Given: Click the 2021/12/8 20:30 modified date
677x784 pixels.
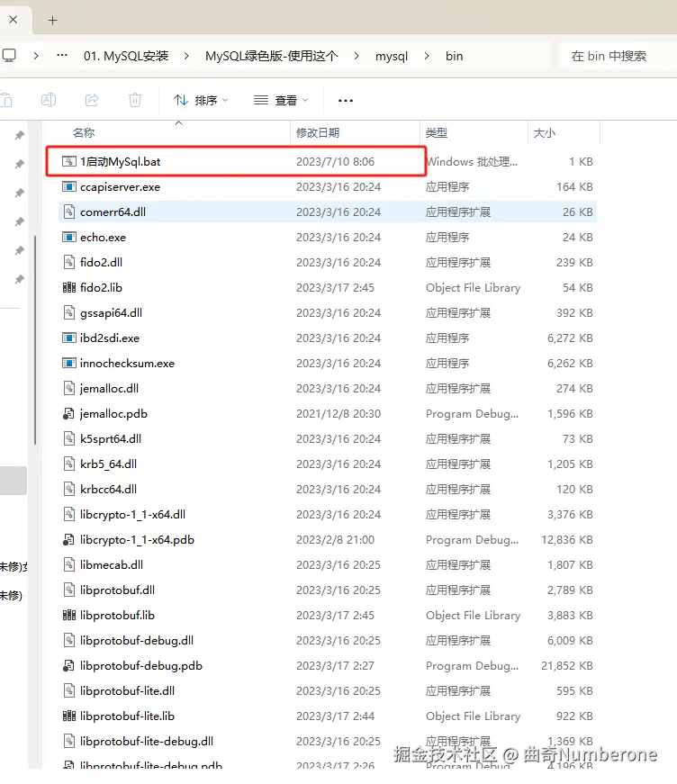Looking at the screenshot, I should [x=338, y=413].
